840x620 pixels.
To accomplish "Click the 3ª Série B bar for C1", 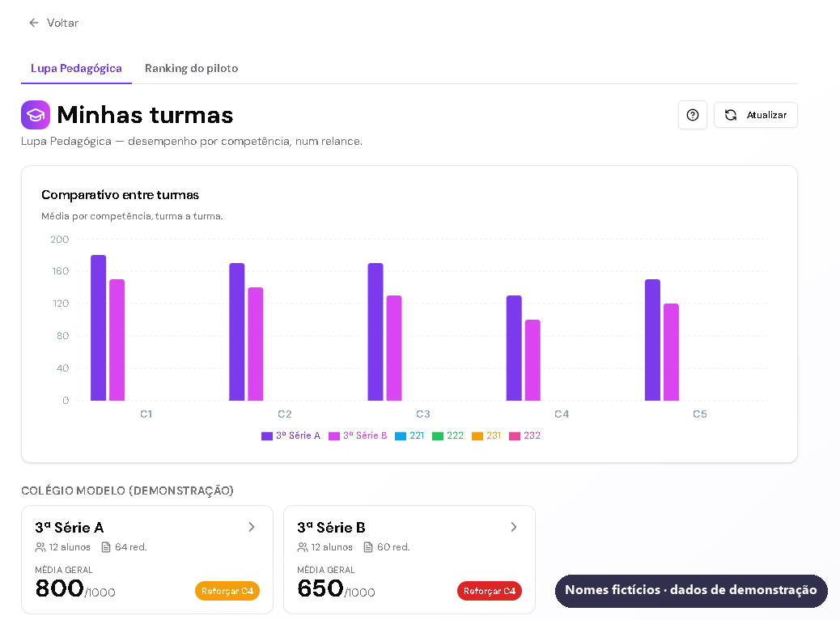I will click(117, 340).
